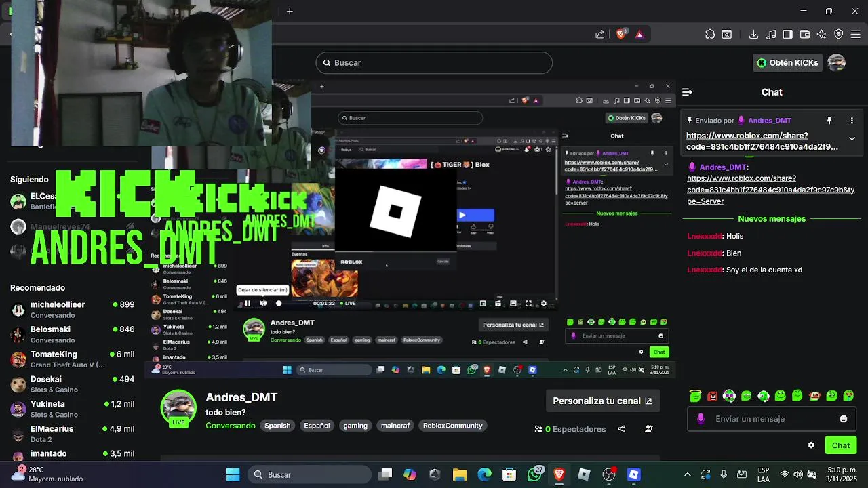Collapse the chat panel arrow icon

687,92
